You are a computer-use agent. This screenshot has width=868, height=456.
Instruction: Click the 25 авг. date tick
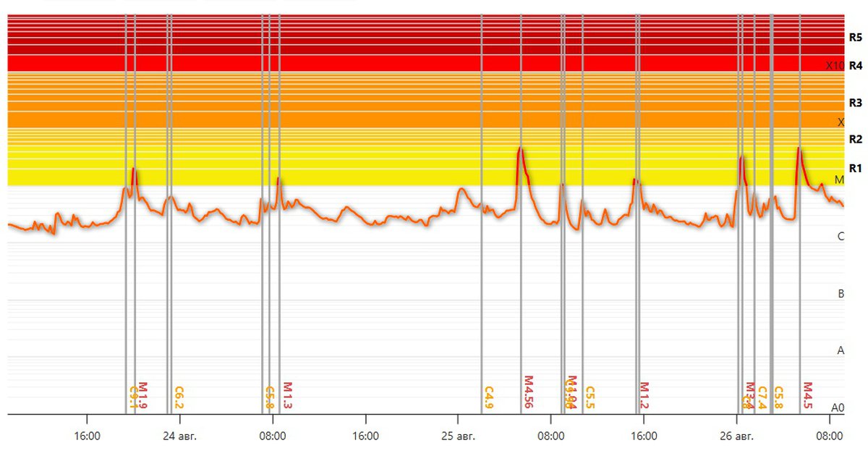click(458, 436)
